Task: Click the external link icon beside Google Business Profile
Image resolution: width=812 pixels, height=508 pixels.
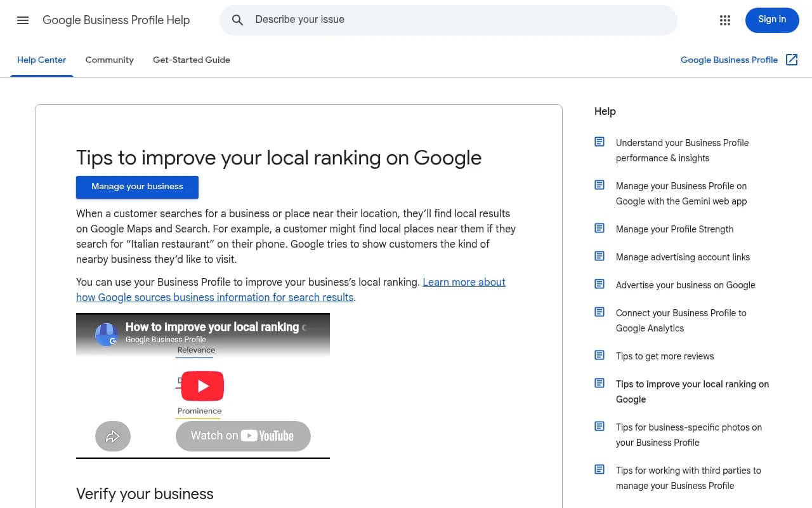Action: pos(792,60)
